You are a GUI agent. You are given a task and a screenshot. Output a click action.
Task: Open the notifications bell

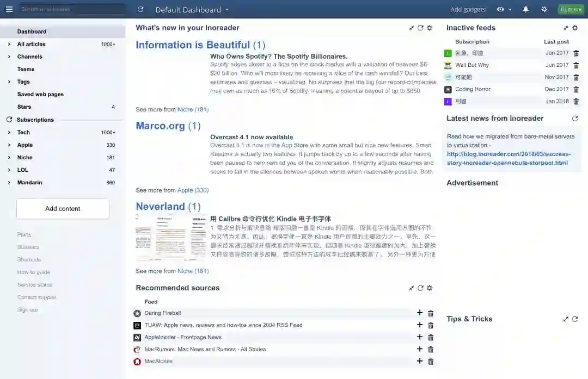click(x=526, y=9)
